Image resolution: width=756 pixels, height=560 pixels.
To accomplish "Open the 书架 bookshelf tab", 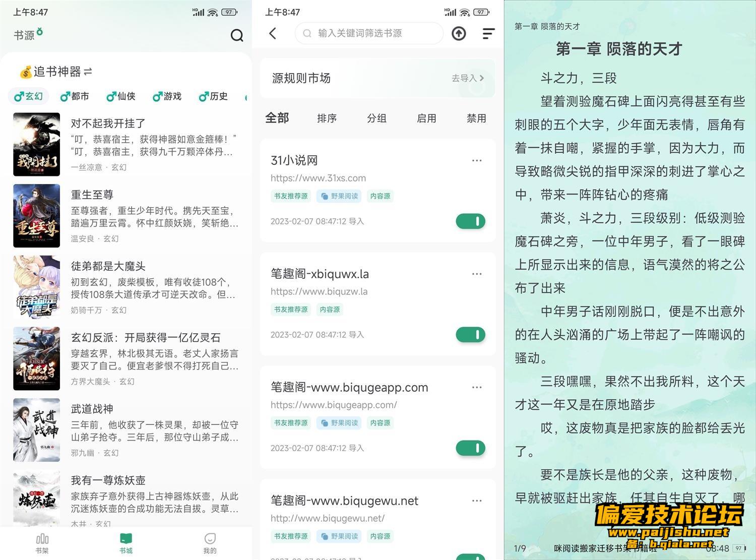I will point(42,543).
